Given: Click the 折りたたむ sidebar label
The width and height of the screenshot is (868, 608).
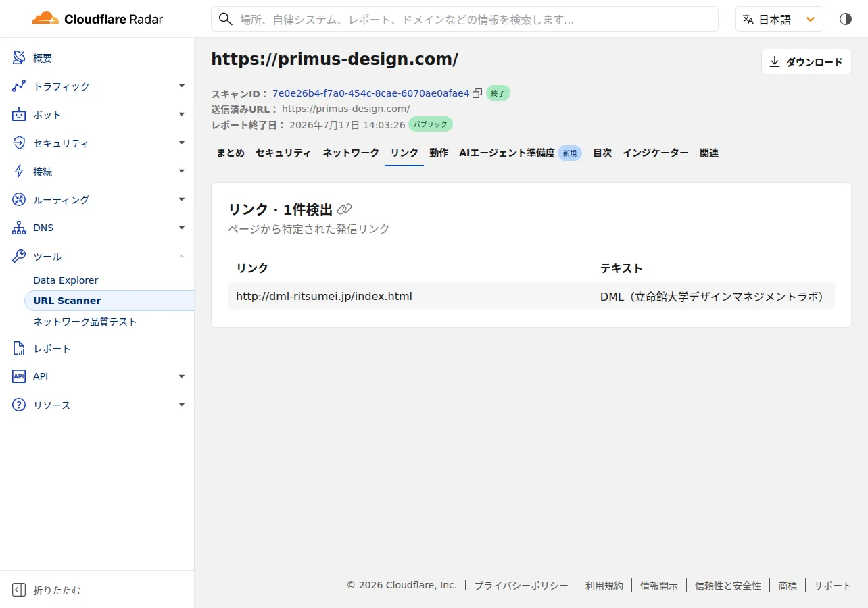Looking at the screenshot, I should click(x=57, y=590).
